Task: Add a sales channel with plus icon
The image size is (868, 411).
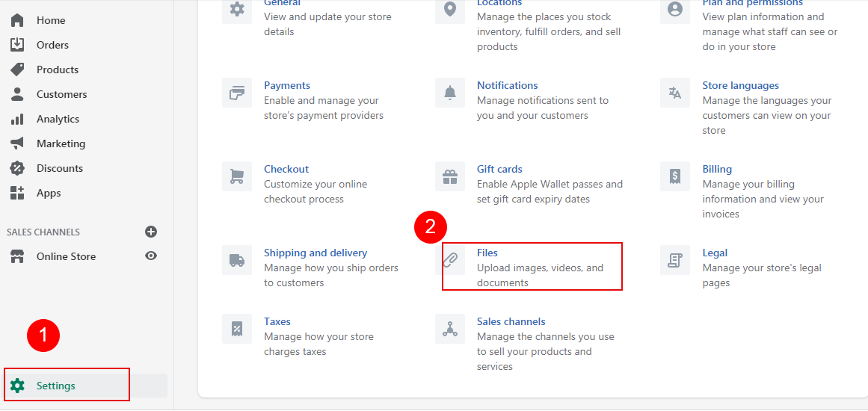Action: pos(151,232)
